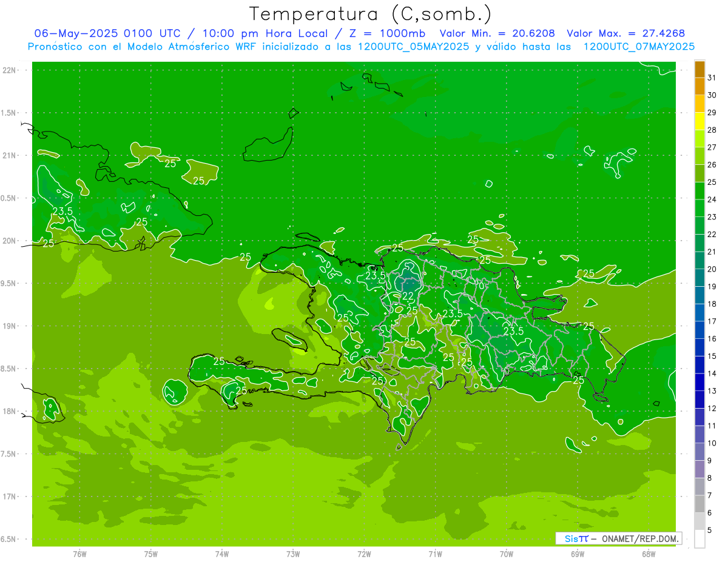This screenshot has height=562, width=728.
Task: Click the 72W longitude axis label
Action: [364, 554]
